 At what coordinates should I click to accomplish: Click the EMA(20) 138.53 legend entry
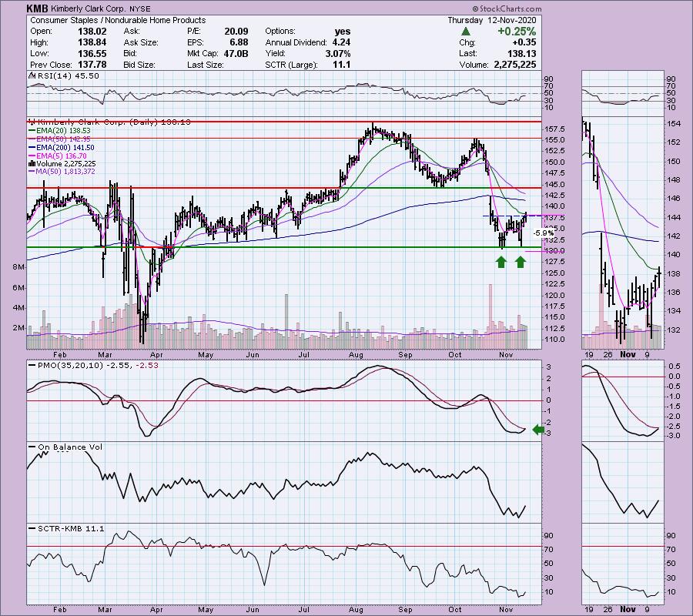[x=59, y=130]
